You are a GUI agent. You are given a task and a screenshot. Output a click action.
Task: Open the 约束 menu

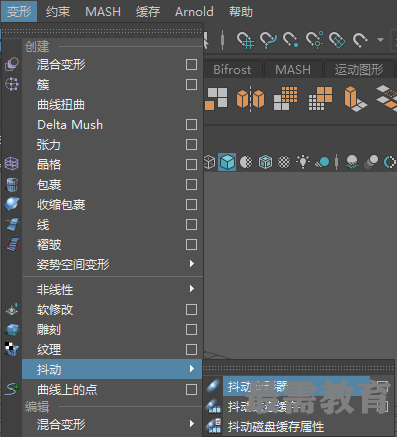point(58,12)
